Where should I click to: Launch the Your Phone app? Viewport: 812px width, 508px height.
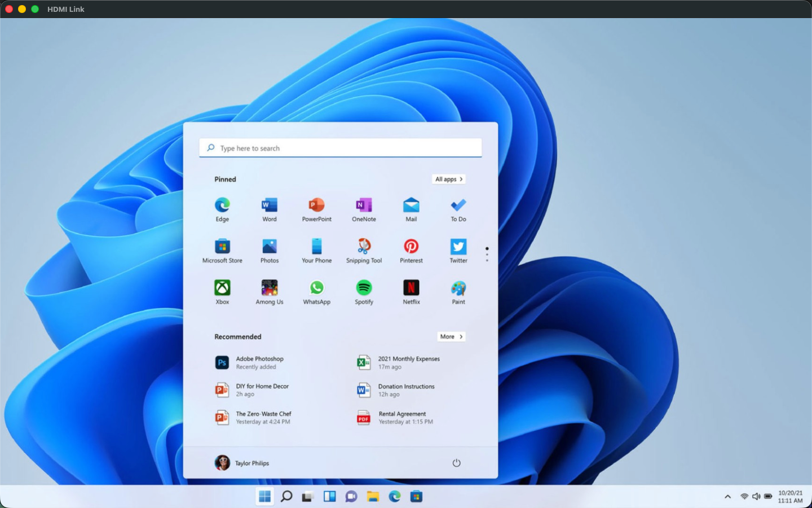point(317,251)
